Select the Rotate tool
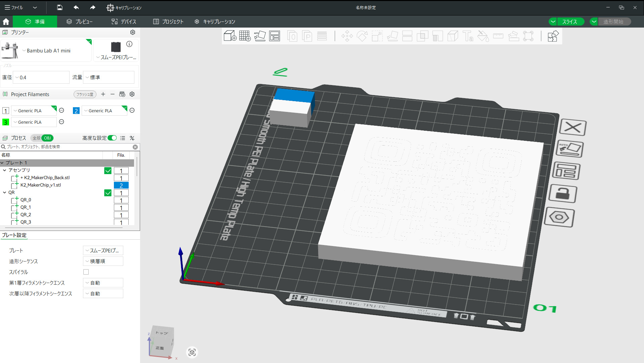This screenshot has height=363, width=644. click(362, 36)
